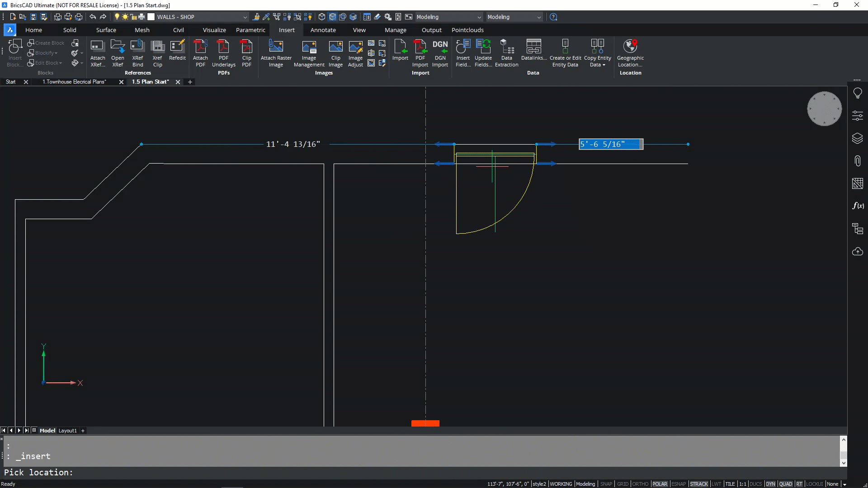Switch to the Layout1 sheet tab
The image size is (868, 488).
click(x=68, y=431)
